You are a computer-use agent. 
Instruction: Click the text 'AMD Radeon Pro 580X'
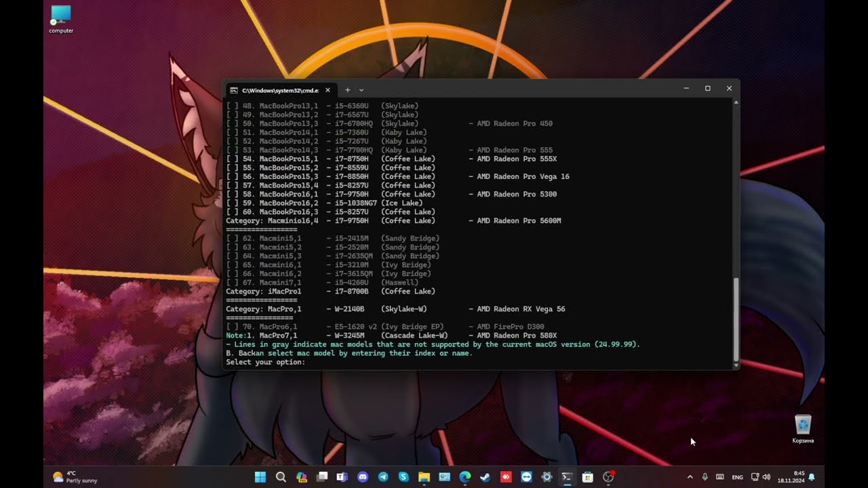pyautogui.click(x=517, y=335)
